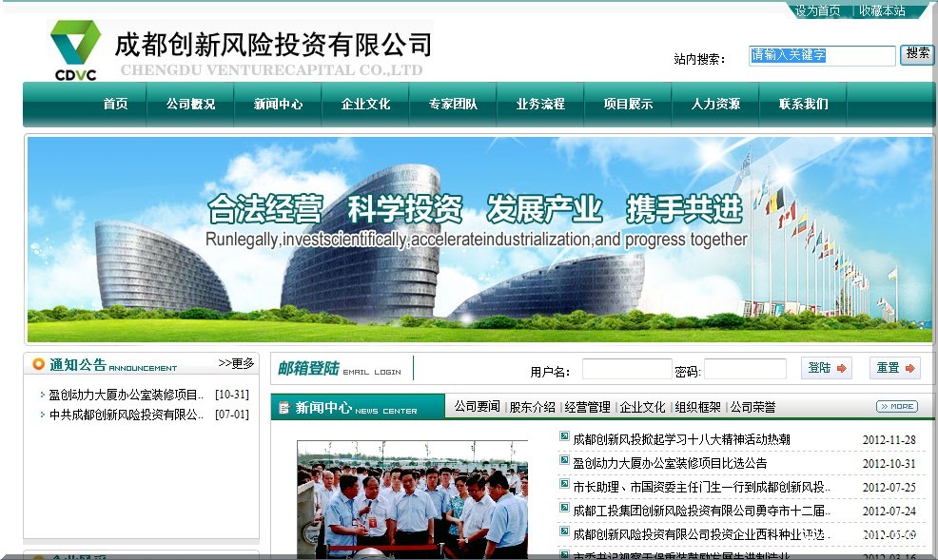Click bullet icon beside 成都创新风投掀起学习十八大 news
Image resolution: width=938 pixels, height=560 pixels.
pos(563,436)
